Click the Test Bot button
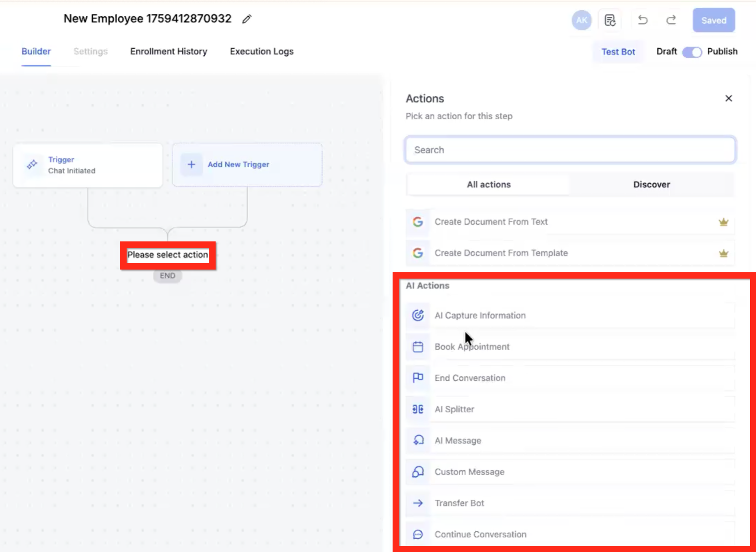This screenshot has height=552, width=756. (x=618, y=52)
